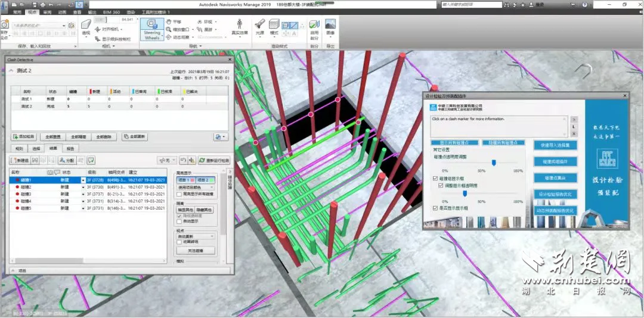Expand the Camera (相机) ribbon panel
Image resolution: width=644 pixels, height=318 pixels.
tap(109, 46)
